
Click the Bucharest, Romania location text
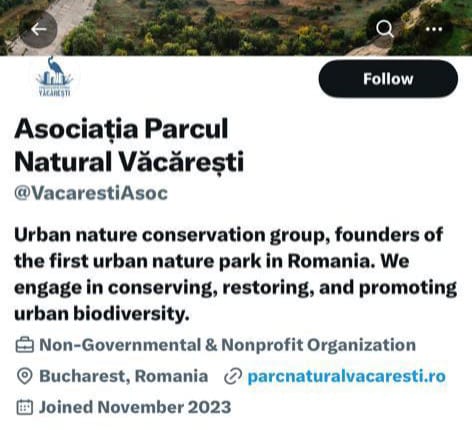click(124, 376)
